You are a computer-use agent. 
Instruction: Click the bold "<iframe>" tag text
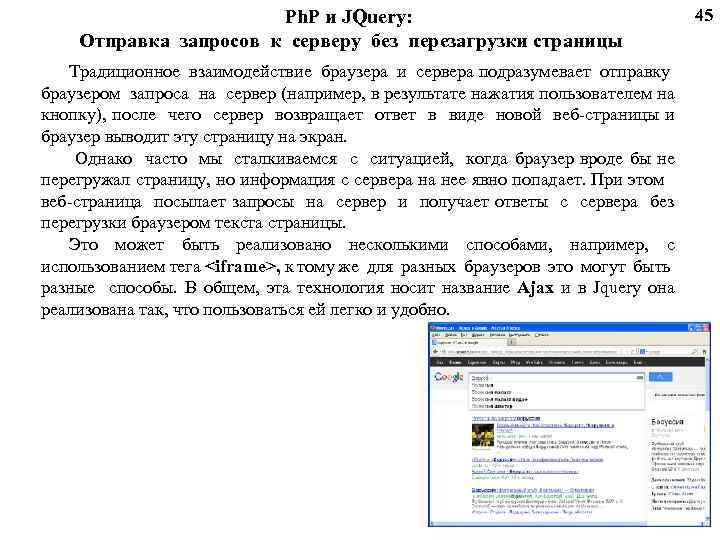(242, 267)
